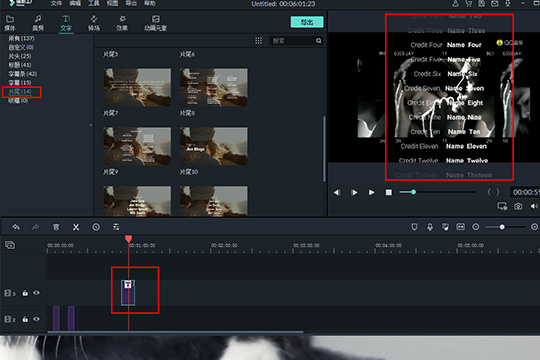Open the grid view options icon beside search

[258, 41]
